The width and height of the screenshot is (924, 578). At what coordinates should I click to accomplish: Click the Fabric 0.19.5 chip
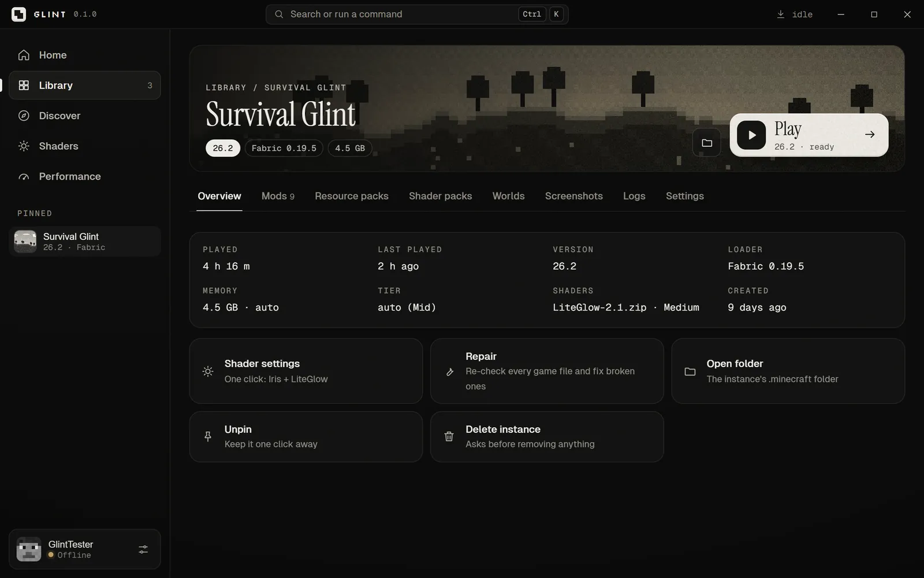tap(284, 148)
